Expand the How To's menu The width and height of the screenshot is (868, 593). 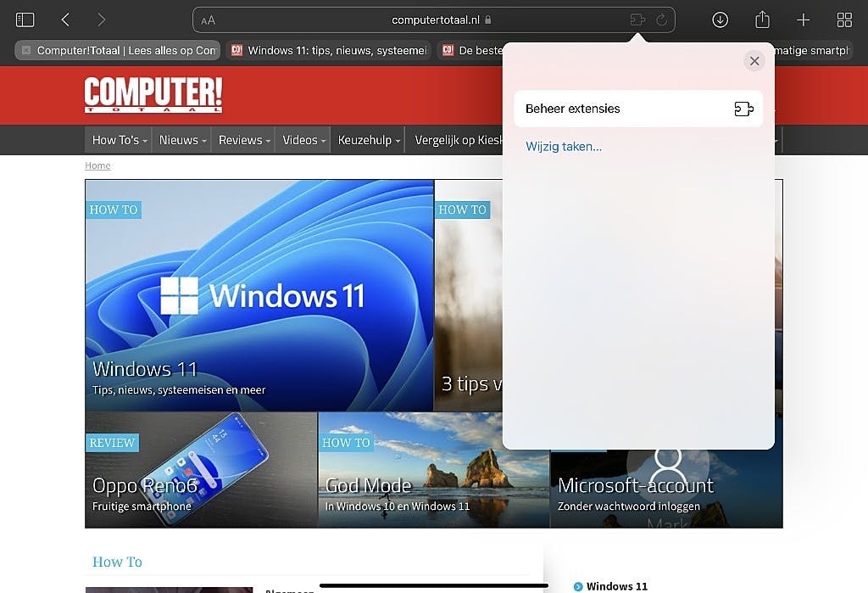coord(119,140)
